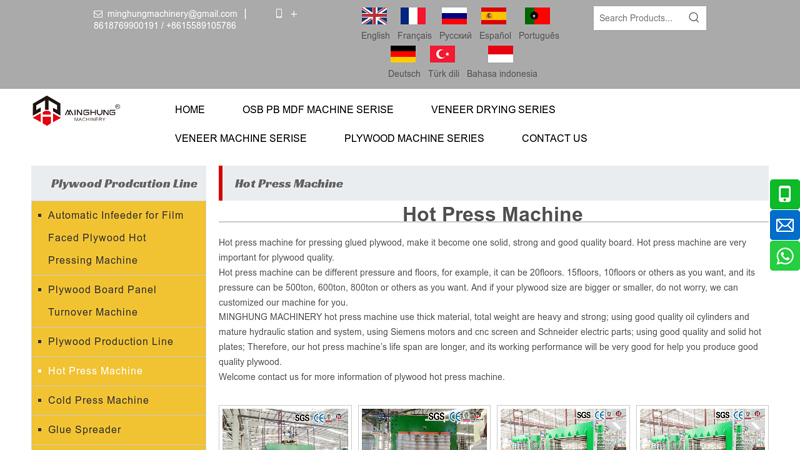Screen dimensions: 800x450
Task: Click the Türk dili language label
Action: coord(443,73)
